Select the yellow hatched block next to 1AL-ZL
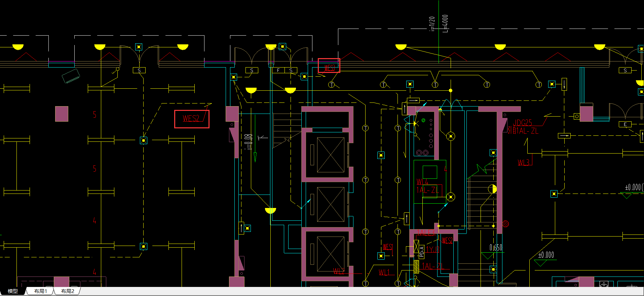 416,266
